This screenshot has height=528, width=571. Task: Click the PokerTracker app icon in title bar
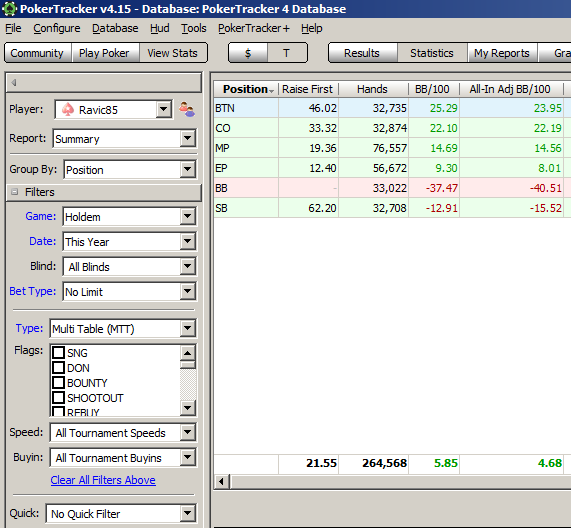[x=9, y=9]
